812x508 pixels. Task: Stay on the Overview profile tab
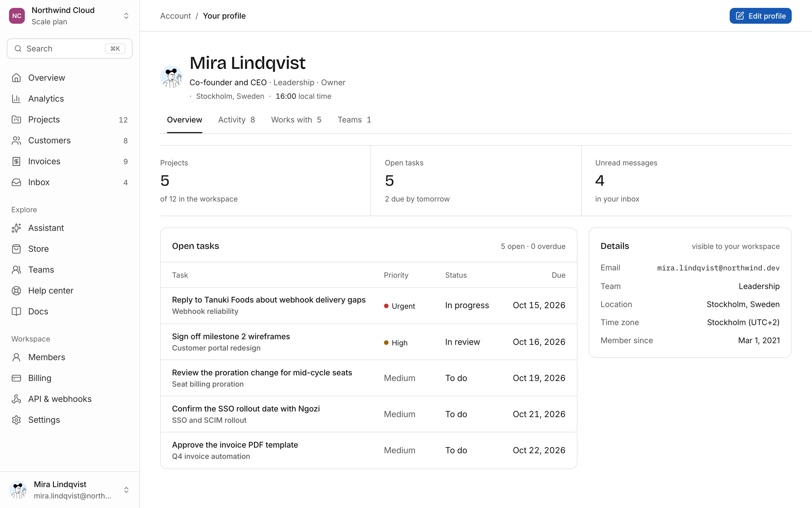pos(185,120)
